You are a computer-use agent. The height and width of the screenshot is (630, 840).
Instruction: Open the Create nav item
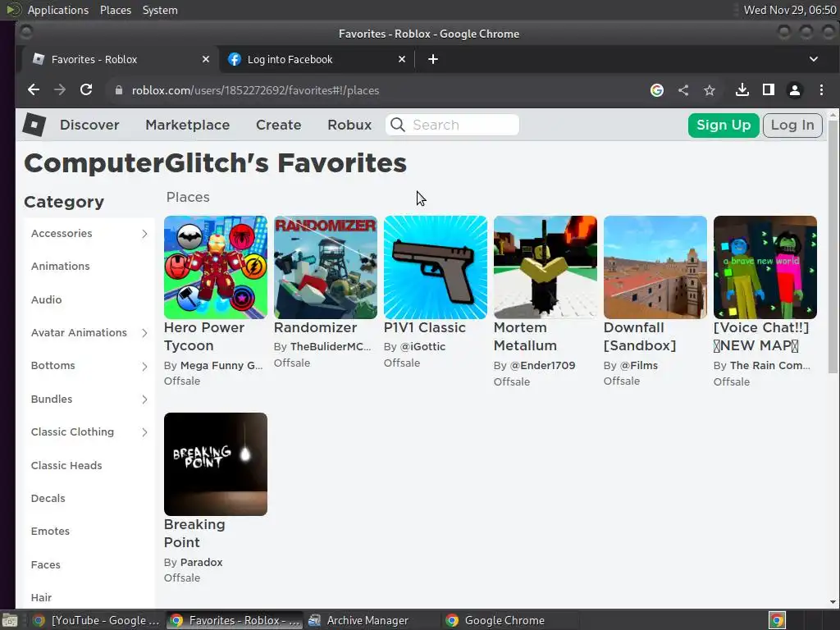tap(279, 125)
